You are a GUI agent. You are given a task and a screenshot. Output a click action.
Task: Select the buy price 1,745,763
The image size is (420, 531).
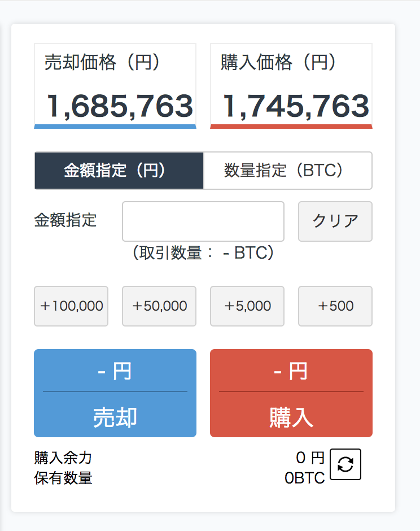coord(296,106)
